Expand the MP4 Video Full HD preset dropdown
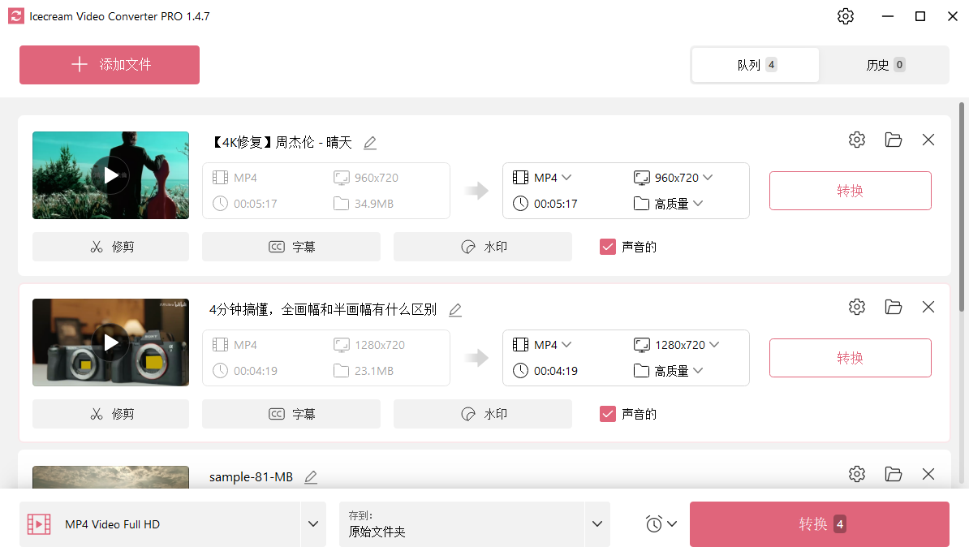This screenshot has height=560, width=969. [313, 524]
